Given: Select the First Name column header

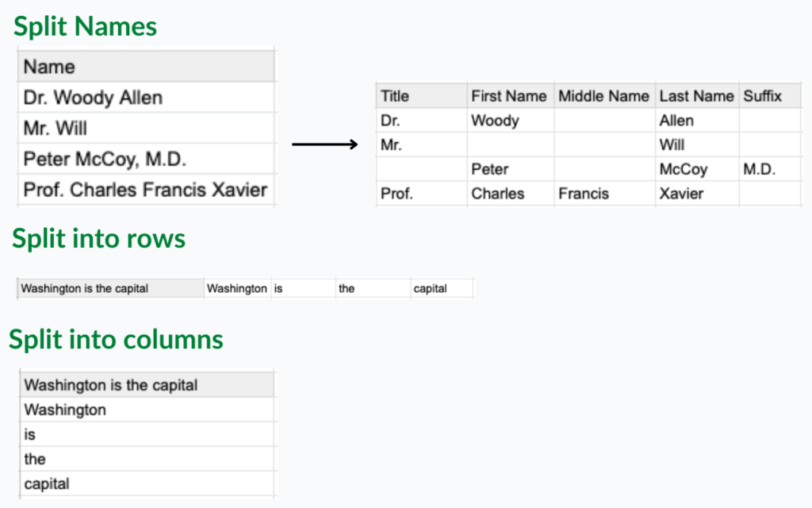Looking at the screenshot, I should coord(511,96).
